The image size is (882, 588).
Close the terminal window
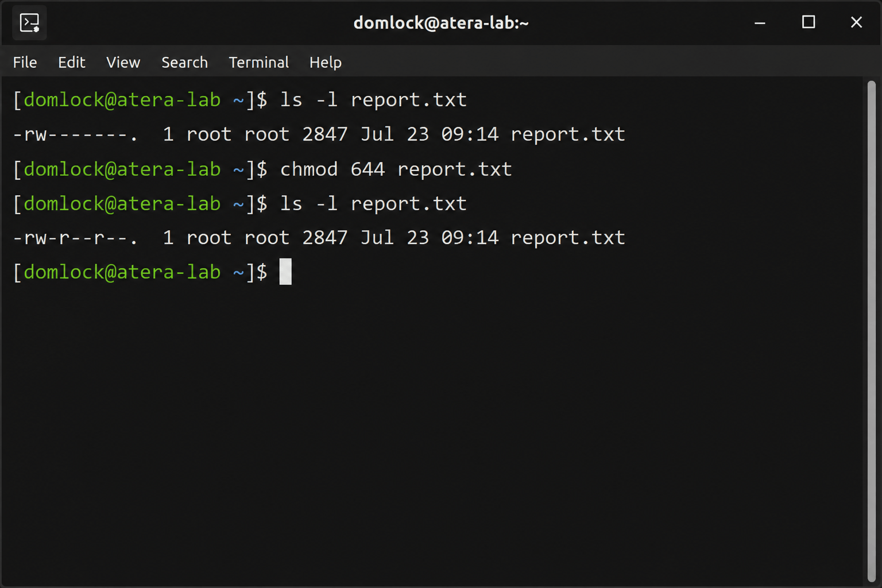(856, 22)
